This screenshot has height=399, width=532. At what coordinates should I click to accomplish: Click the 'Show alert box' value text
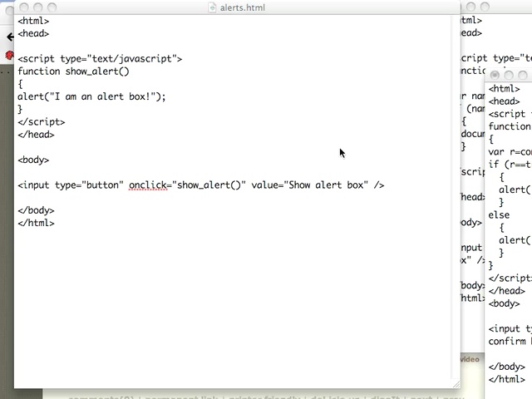328,185
